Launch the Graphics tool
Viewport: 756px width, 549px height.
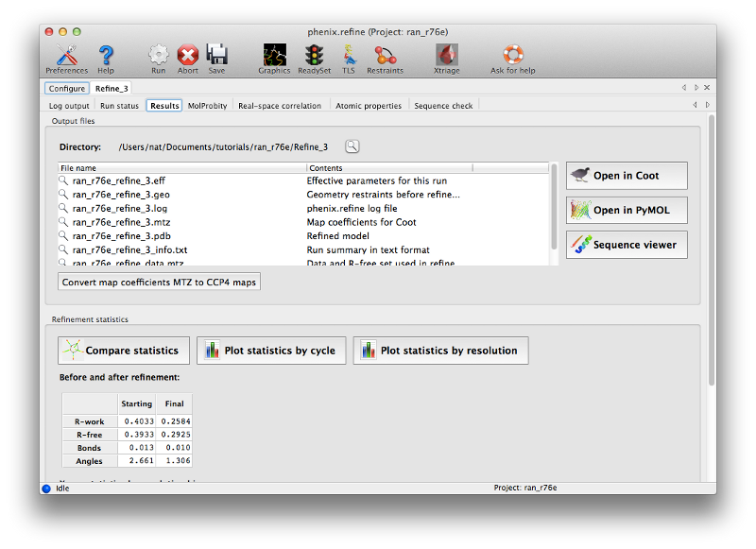274,55
